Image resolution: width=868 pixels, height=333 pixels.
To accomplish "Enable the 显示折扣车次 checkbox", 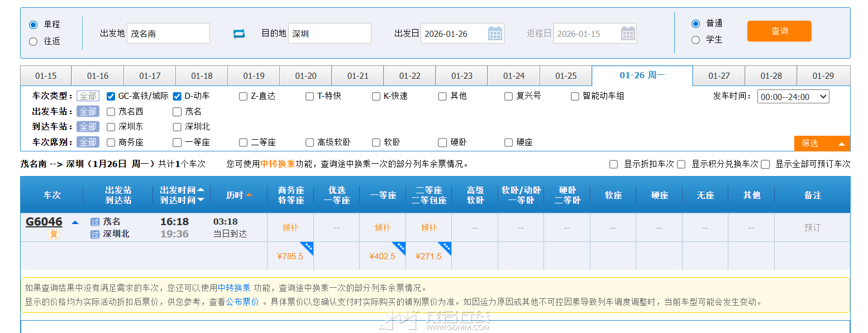I will [613, 164].
